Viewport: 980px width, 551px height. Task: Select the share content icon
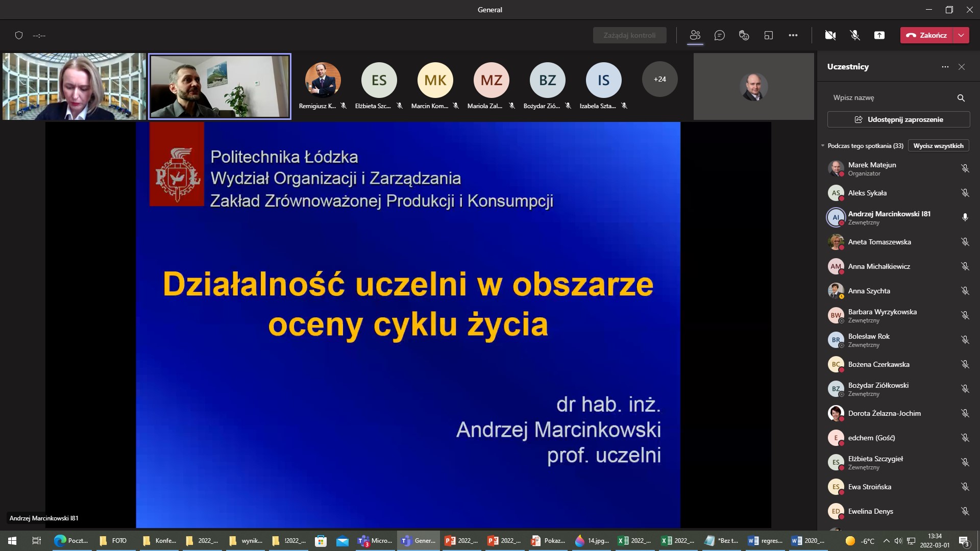click(x=879, y=35)
